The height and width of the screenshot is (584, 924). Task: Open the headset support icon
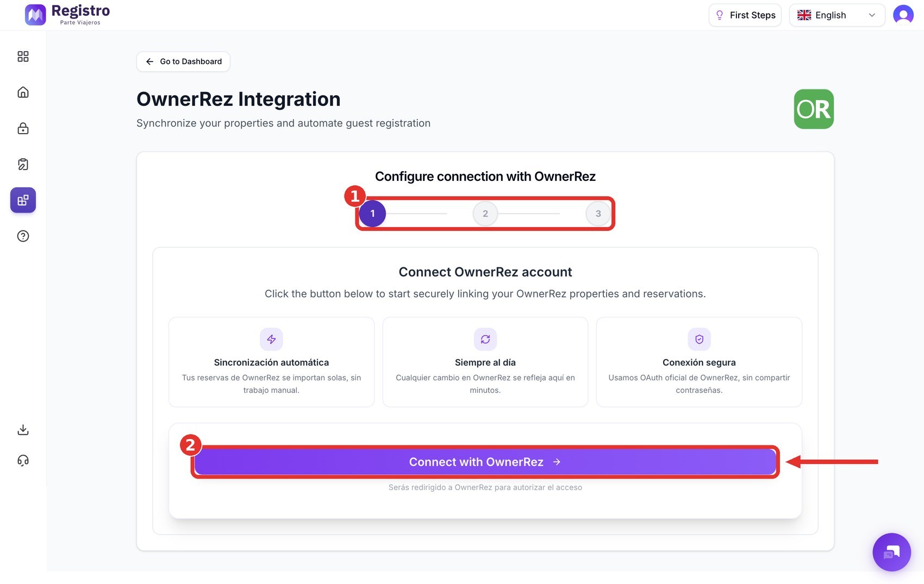pyautogui.click(x=23, y=461)
